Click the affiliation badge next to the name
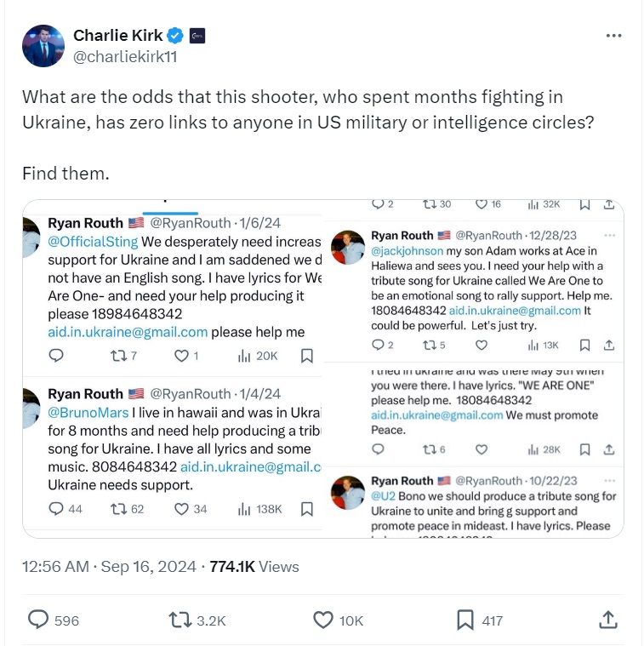This screenshot has height=646, width=644. [x=197, y=36]
